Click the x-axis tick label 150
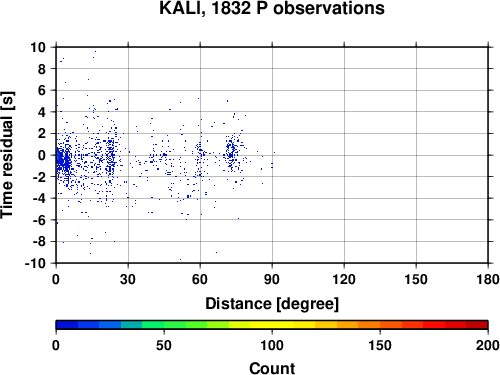The width and height of the screenshot is (500, 375). pos(416,279)
